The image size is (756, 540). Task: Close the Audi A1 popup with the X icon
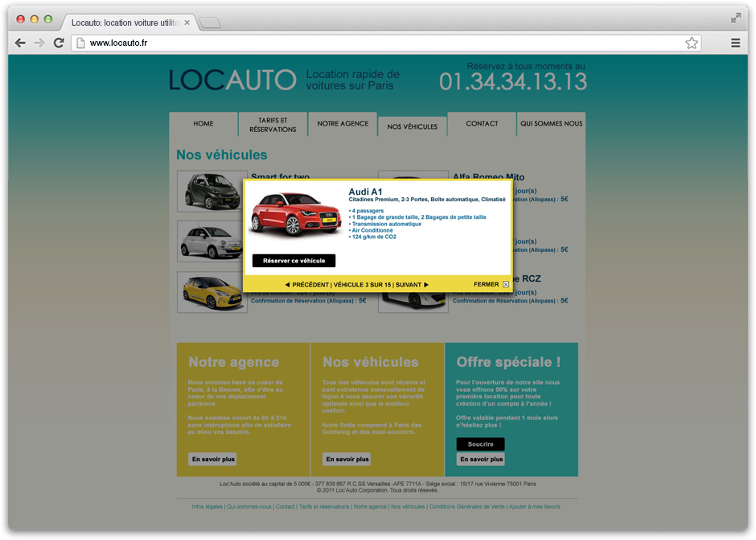tap(506, 284)
